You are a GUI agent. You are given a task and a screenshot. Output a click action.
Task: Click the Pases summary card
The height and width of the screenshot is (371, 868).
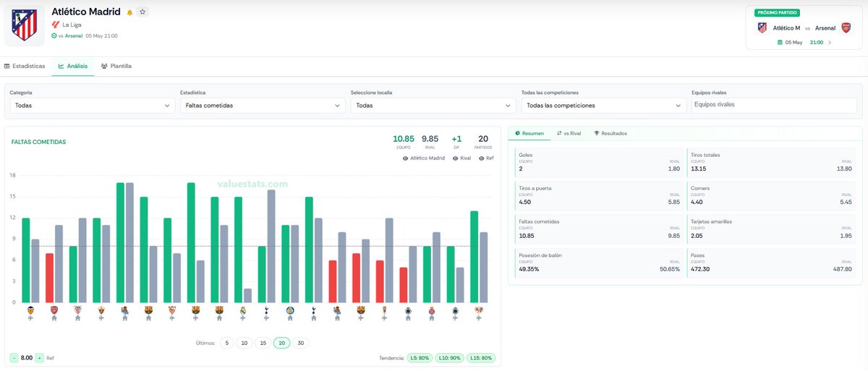tap(771, 262)
